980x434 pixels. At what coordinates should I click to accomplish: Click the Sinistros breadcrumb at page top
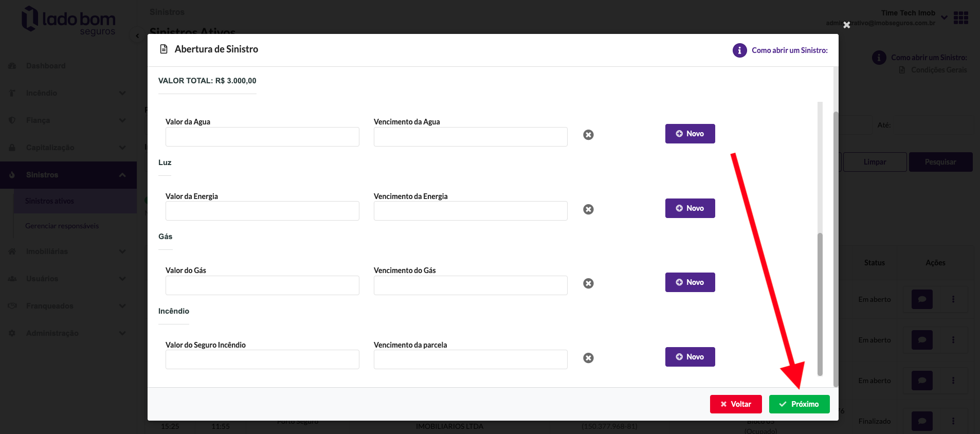167,12
